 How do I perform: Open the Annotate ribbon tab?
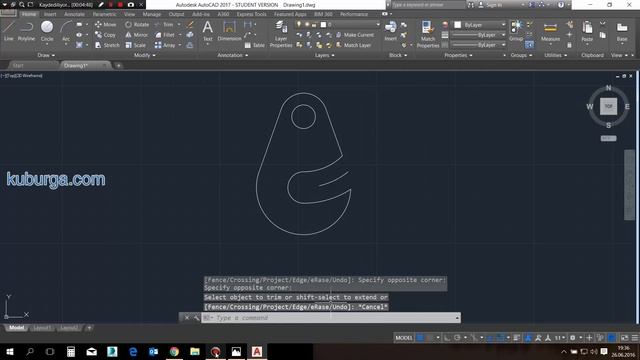74,14
